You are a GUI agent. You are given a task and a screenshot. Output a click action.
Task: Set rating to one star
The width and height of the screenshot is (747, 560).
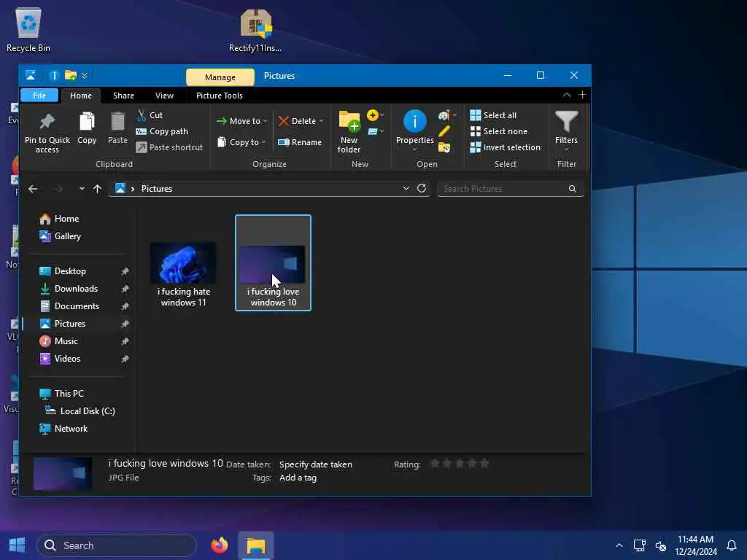pos(435,463)
